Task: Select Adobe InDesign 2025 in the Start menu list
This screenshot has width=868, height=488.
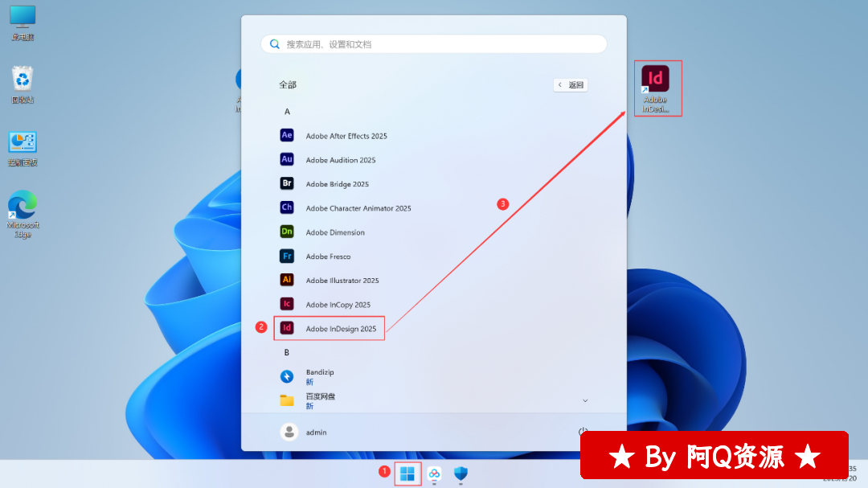Action: pyautogui.click(x=329, y=329)
